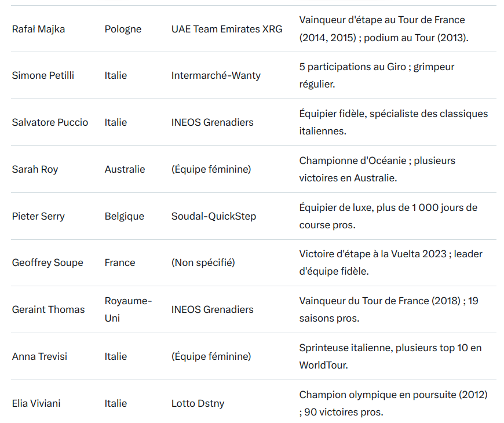Select the Geoffrey Soupe name cell

tap(48, 262)
